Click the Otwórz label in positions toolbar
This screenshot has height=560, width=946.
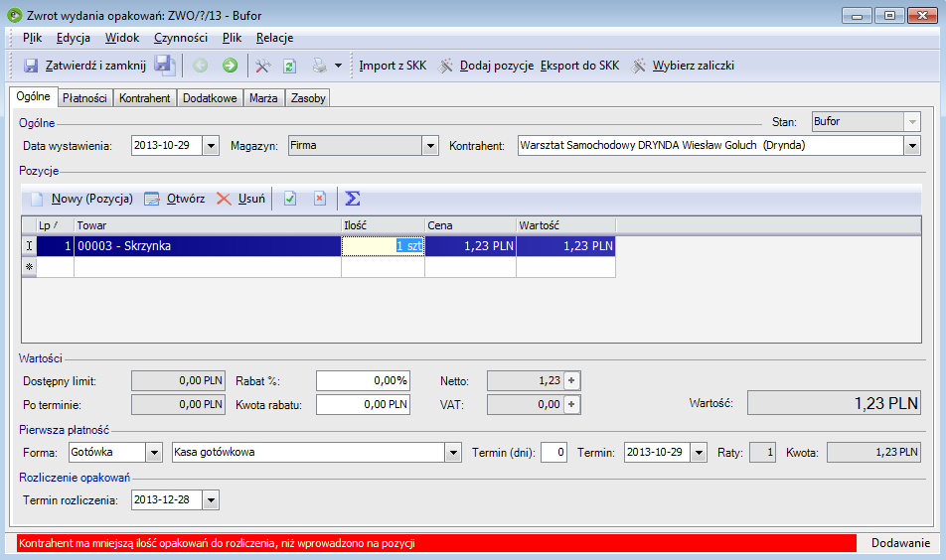[186, 199]
